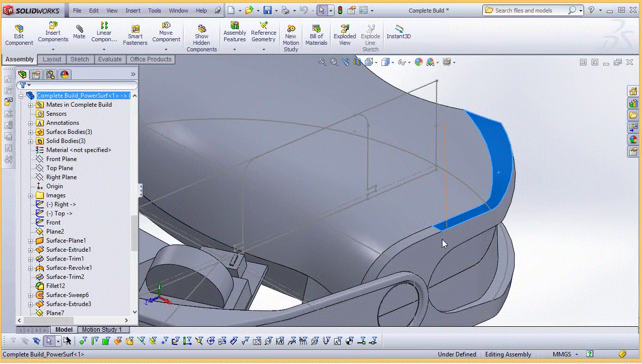Select the Fillet12 feature
The height and width of the screenshot is (364, 642).
[x=55, y=286]
